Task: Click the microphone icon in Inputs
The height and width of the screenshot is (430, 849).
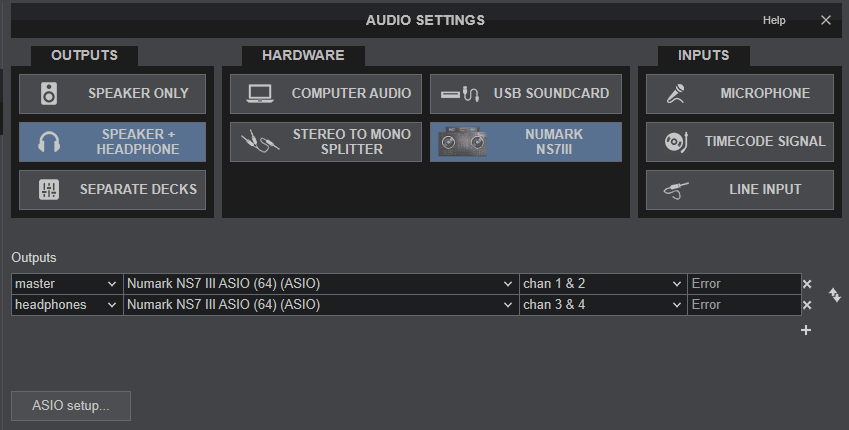Action: [x=676, y=94]
